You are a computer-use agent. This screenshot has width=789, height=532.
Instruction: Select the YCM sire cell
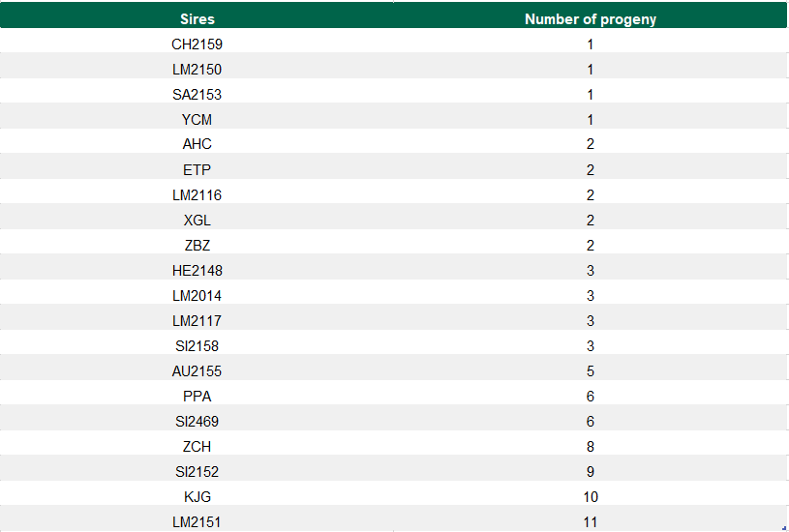(197, 120)
